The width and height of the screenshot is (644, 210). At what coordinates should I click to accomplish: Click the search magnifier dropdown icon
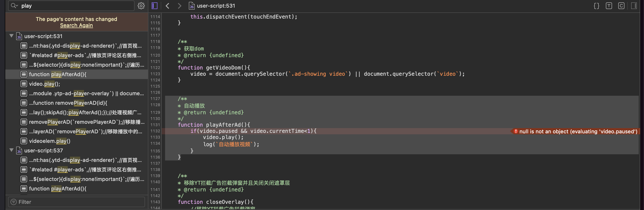point(15,6)
